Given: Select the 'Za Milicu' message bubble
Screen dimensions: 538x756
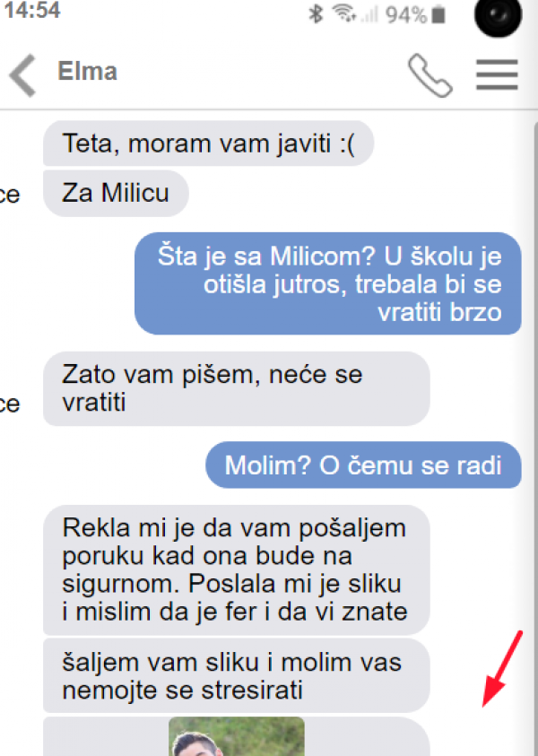Looking at the screenshot, I should [116, 193].
